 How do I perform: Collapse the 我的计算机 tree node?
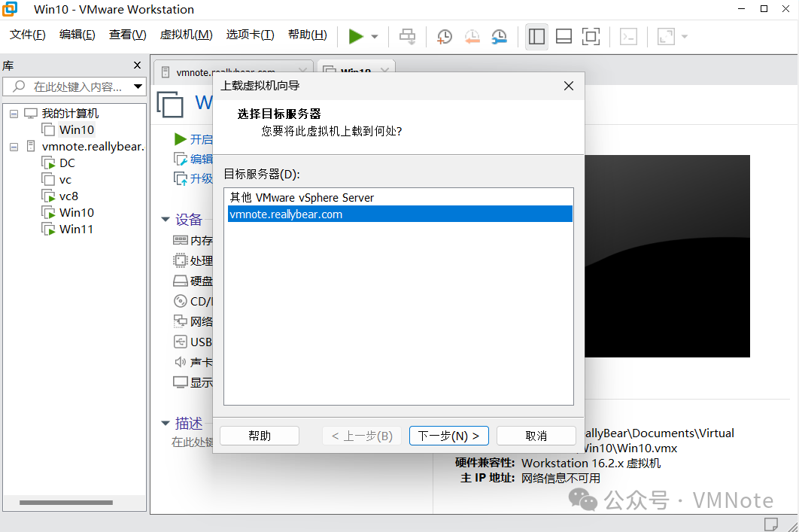pos(14,114)
